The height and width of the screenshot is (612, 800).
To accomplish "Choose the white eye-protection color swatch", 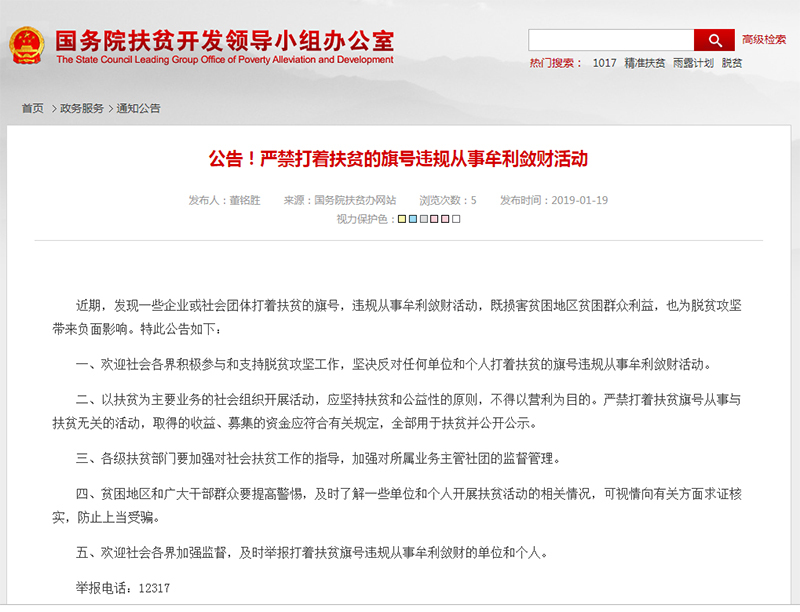I will pyautogui.click(x=456, y=219).
